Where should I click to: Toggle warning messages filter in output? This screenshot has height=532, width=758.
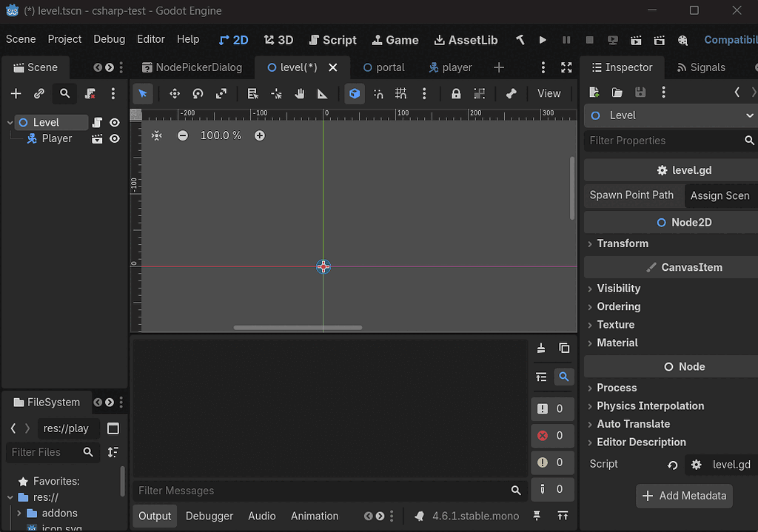pos(552,462)
